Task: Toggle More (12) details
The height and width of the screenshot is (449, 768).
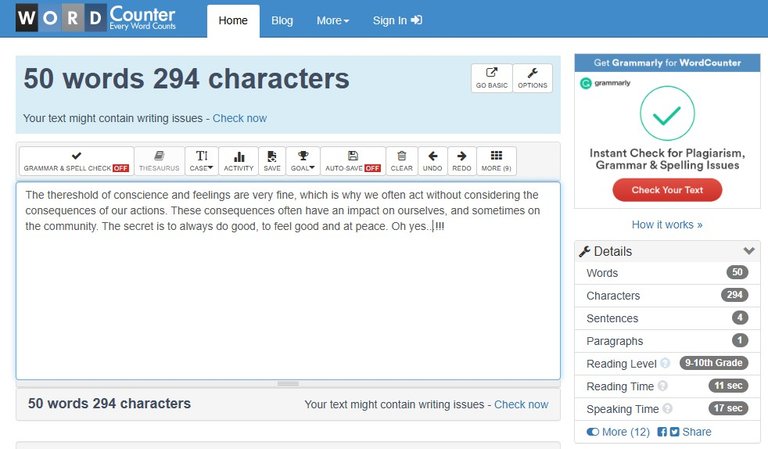Action: (618, 432)
